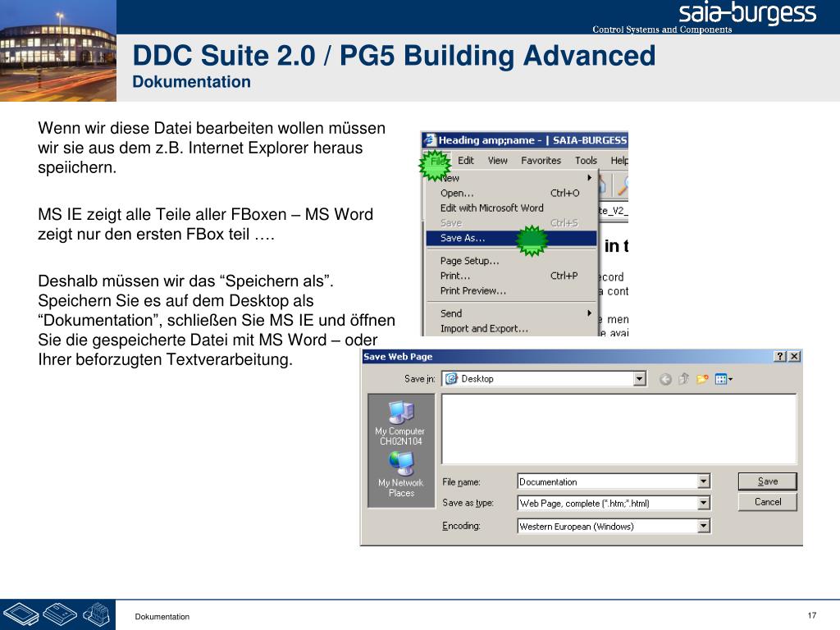This screenshot has height=630, width=840.
Task: Click the building photo thumbnail
Action: [x=58, y=51]
